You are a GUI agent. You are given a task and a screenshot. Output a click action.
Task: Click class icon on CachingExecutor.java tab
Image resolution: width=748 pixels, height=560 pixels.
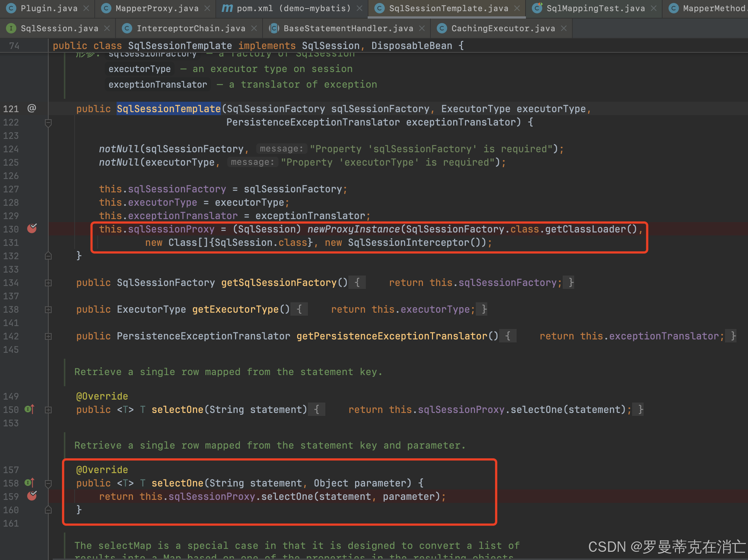coord(442,28)
